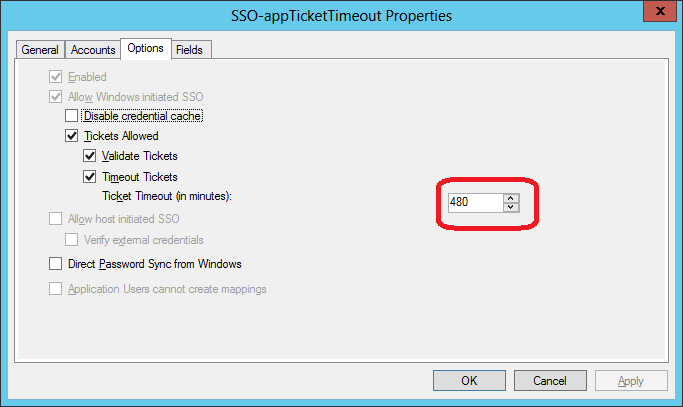Check Direct Password Sync from Windows
This screenshot has width=683, height=407.
pyautogui.click(x=55, y=264)
